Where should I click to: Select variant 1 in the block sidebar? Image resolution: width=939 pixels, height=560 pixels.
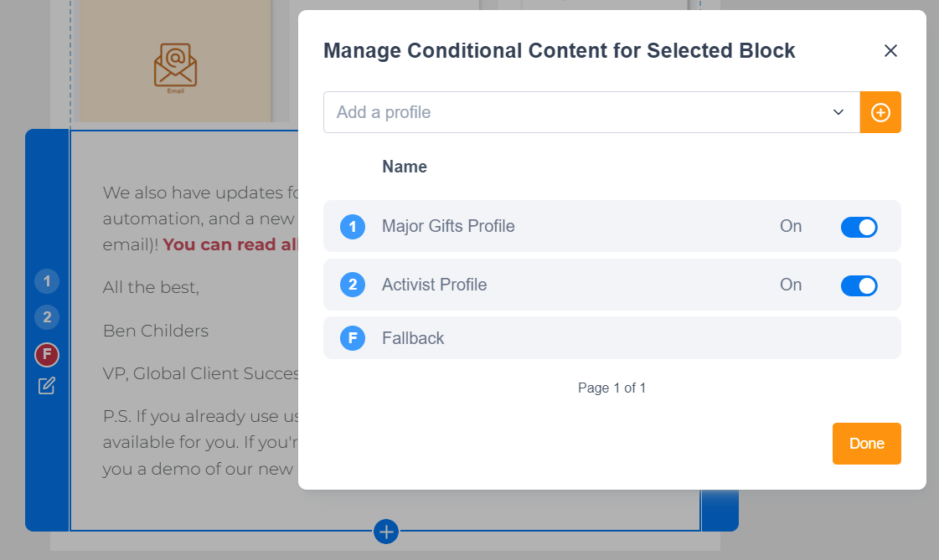click(47, 281)
